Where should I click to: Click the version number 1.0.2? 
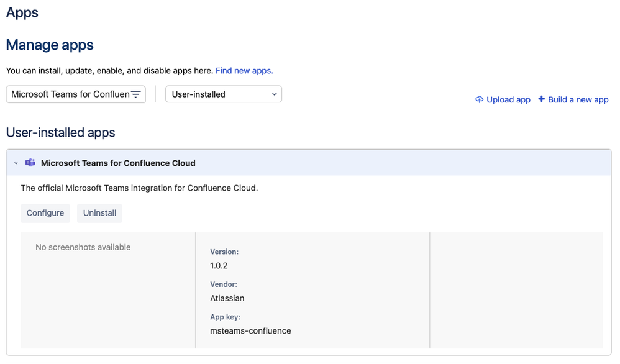pyautogui.click(x=218, y=265)
